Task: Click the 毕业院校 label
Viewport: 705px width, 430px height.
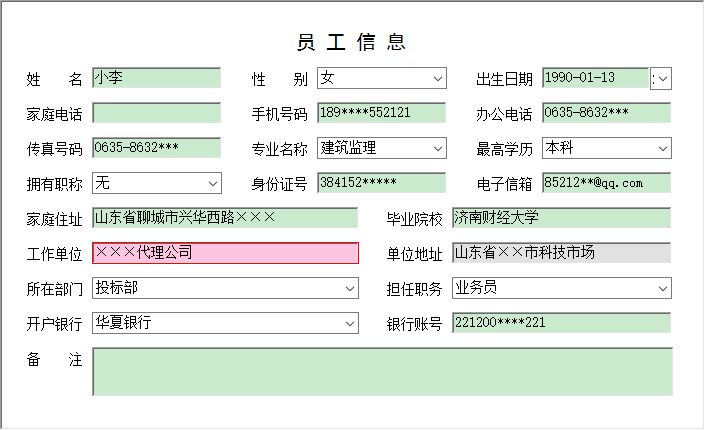Action: (414, 219)
